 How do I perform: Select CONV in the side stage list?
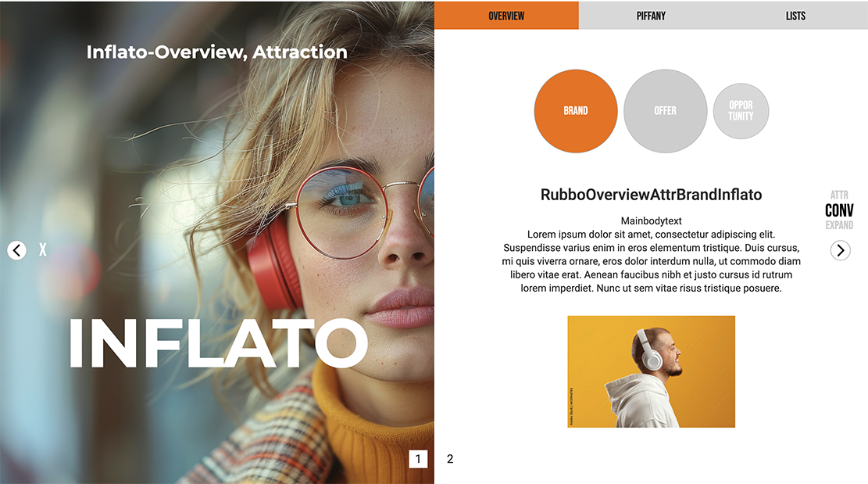click(x=839, y=210)
